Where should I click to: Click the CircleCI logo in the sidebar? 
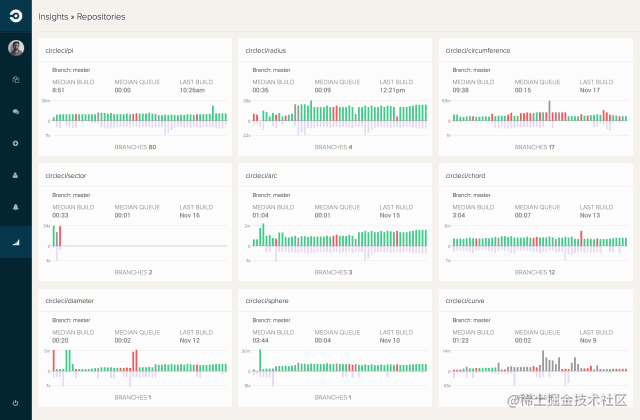point(16,16)
